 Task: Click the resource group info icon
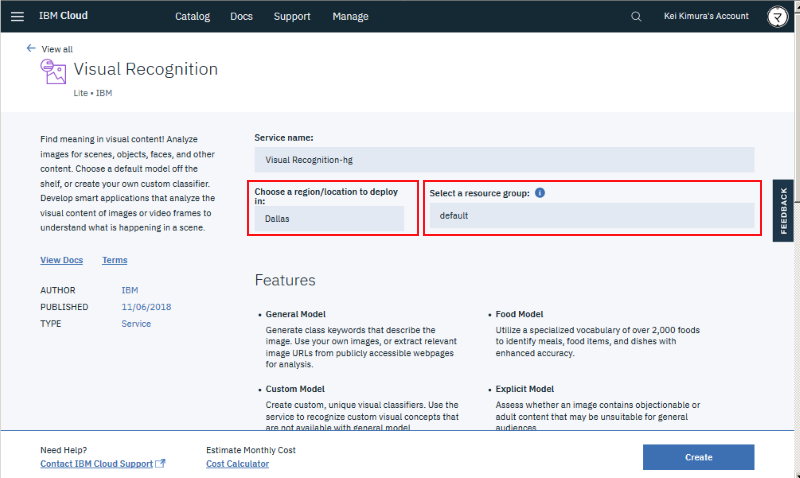click(x=540, y=191)
